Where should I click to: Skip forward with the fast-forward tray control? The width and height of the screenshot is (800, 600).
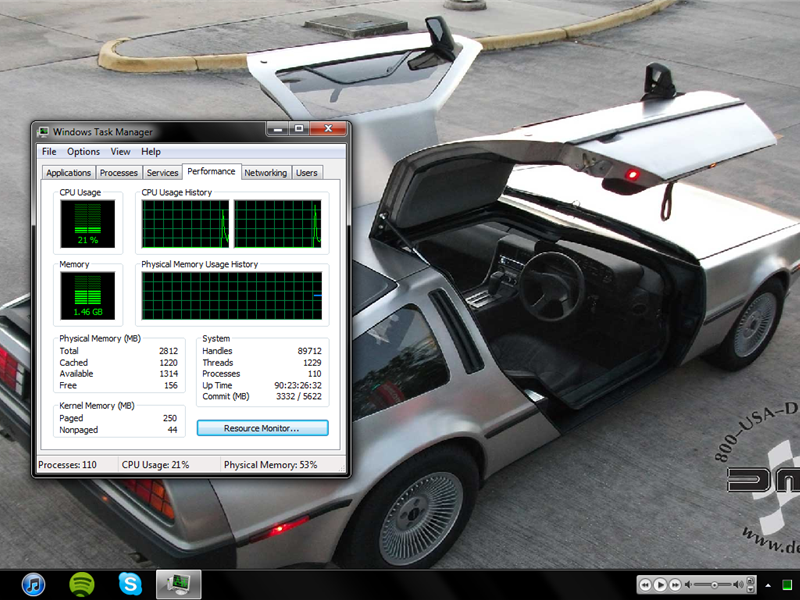[x=676, y=584]
